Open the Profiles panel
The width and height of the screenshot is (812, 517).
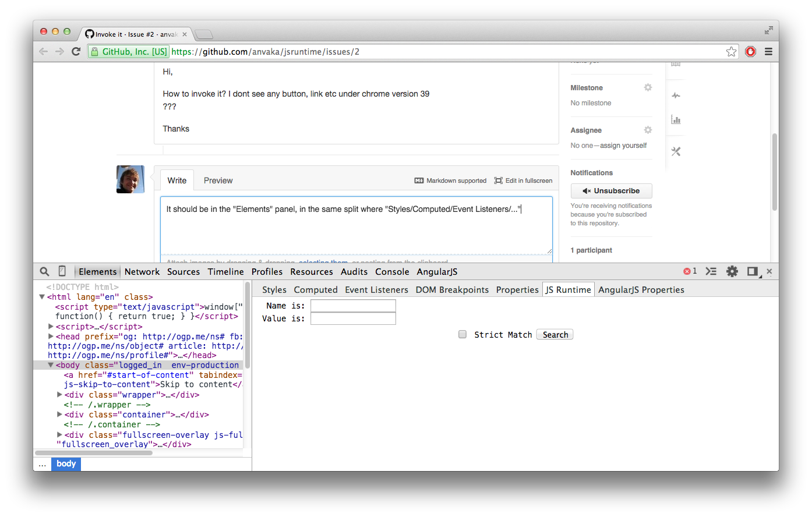(x=267, y=272)
